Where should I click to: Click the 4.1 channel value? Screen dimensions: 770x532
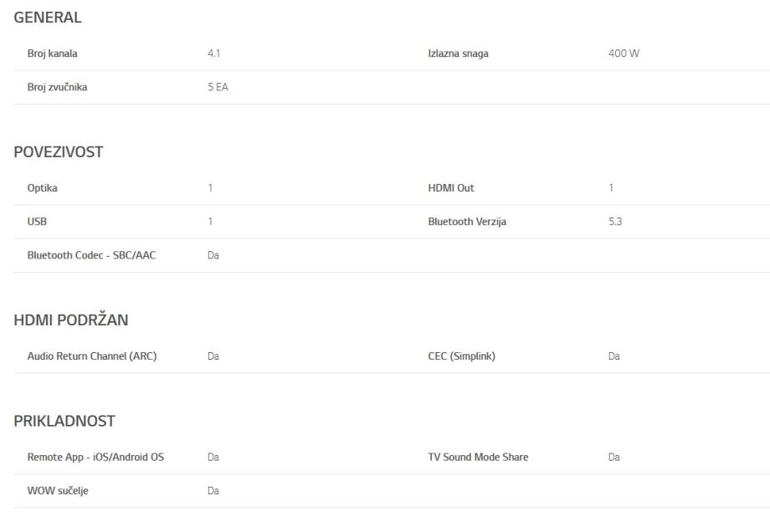[x=214, y=54]
